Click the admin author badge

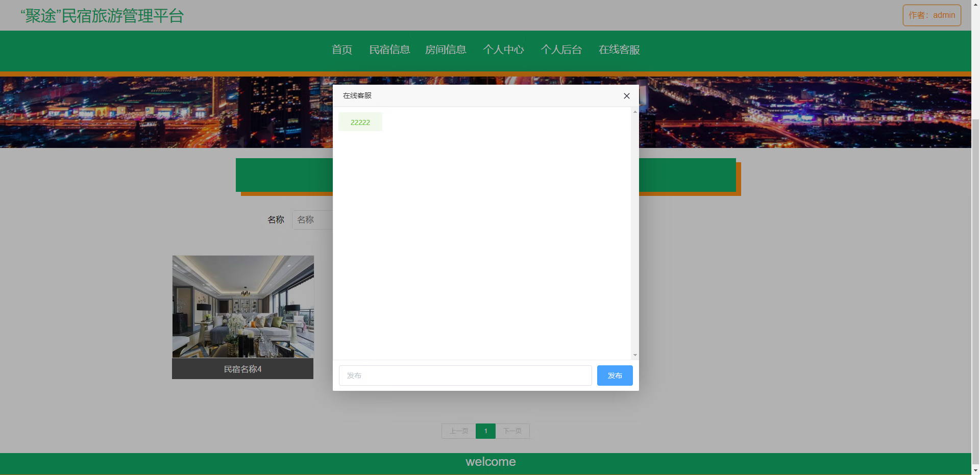[932, 15]
